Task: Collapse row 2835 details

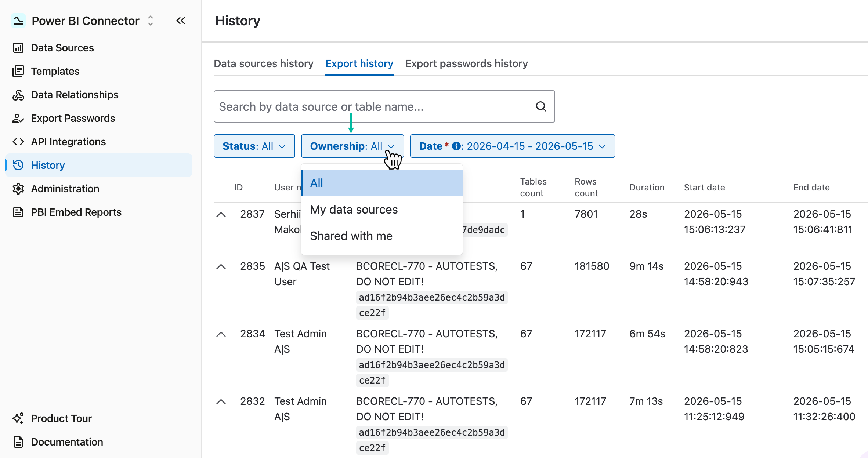Action: click(221, 267)
